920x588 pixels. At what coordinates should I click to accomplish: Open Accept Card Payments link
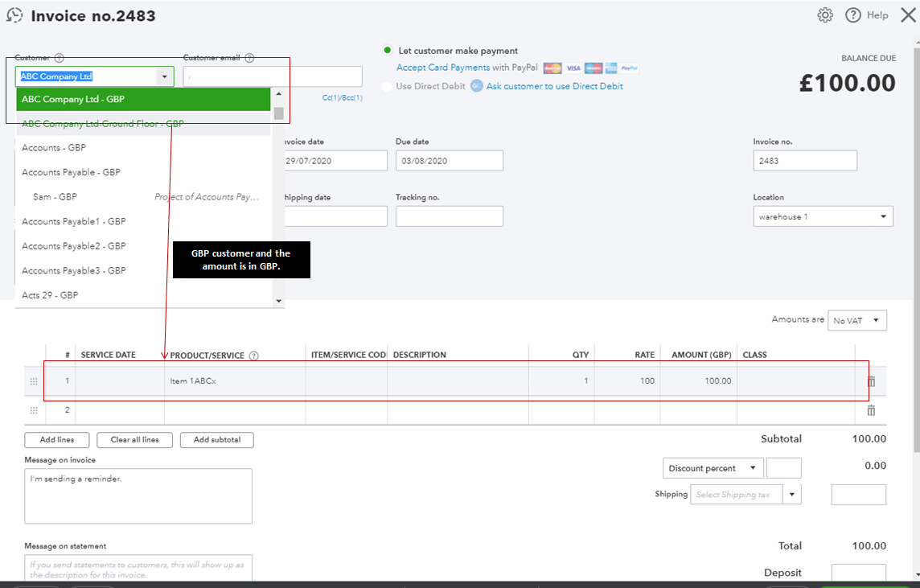tap(443, 68)
